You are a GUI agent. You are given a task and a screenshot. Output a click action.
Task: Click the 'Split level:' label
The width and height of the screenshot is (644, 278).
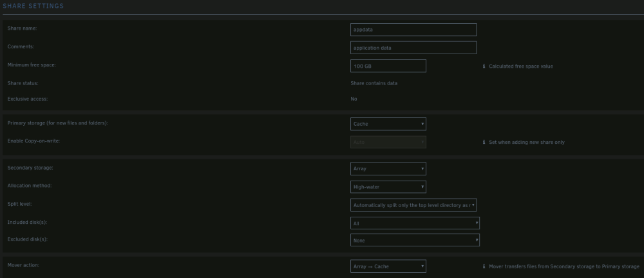[19, 204]
